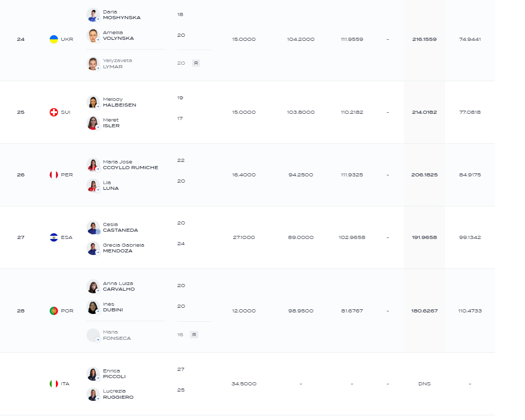
Task: Open Cesia Castaneda's profile link
Action: click(x=120, y=227)
